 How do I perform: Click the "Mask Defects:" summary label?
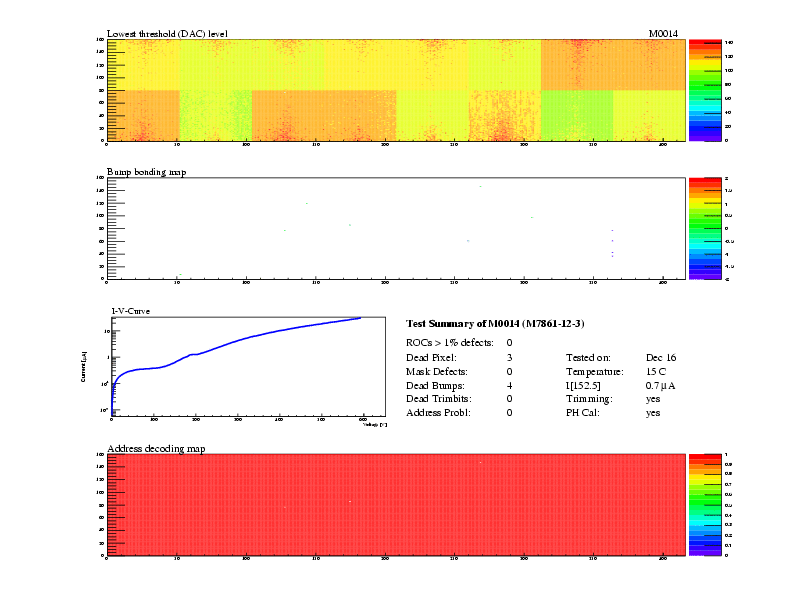pyautogui.click(x=436, y=371)
